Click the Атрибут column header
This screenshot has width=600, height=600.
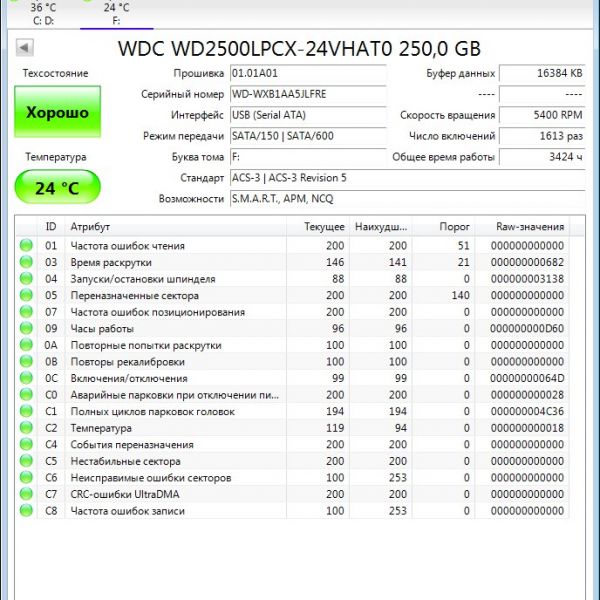(176, 227)
